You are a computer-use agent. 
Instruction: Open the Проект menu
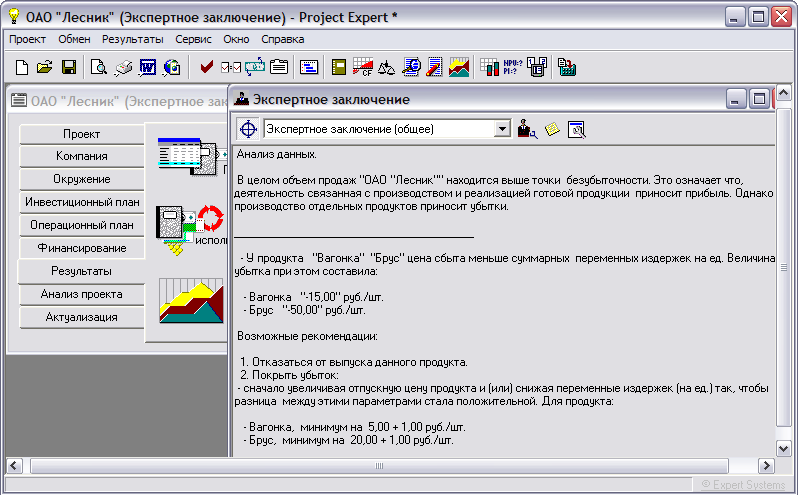[27, 39]
